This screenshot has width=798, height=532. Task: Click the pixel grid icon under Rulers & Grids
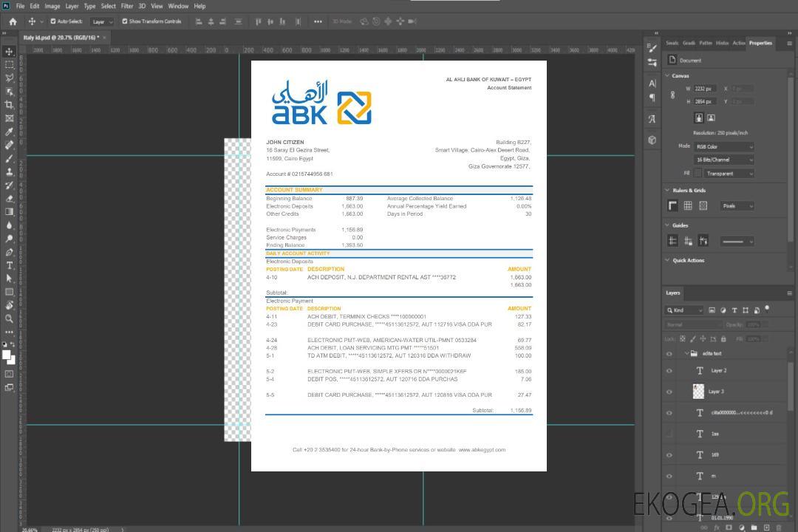pos(703,205)
